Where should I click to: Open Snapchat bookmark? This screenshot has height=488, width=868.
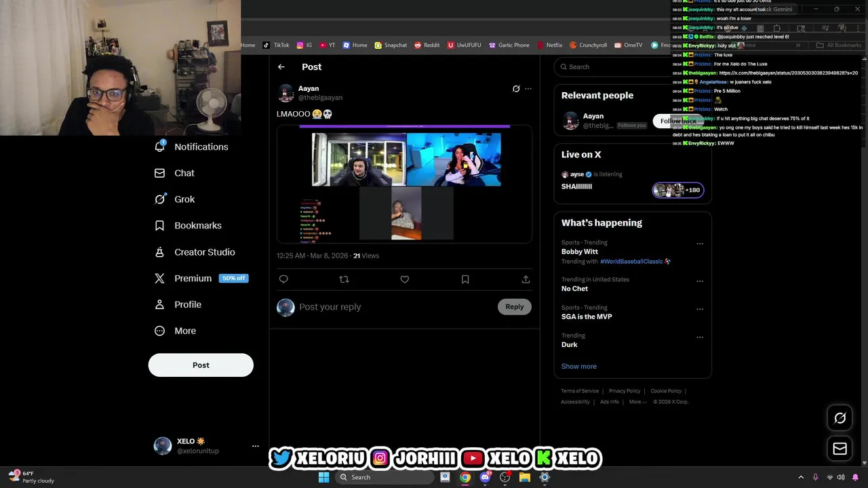(391, 45)
